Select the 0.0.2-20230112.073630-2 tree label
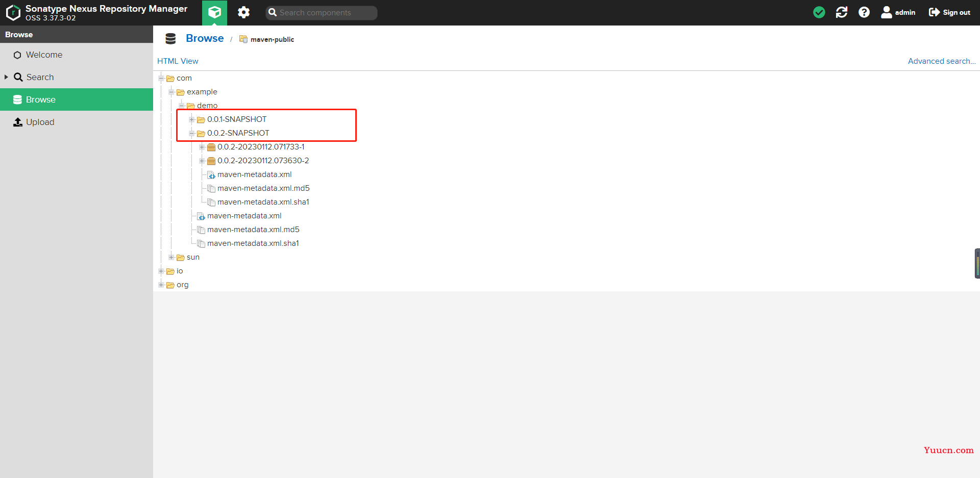This screenshot has width=980, height=478. [263, 161]
